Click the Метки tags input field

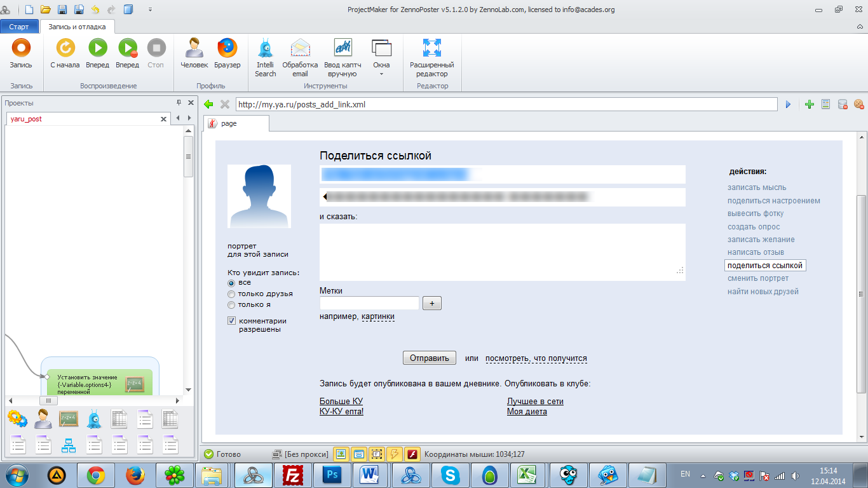coord(369,303)
